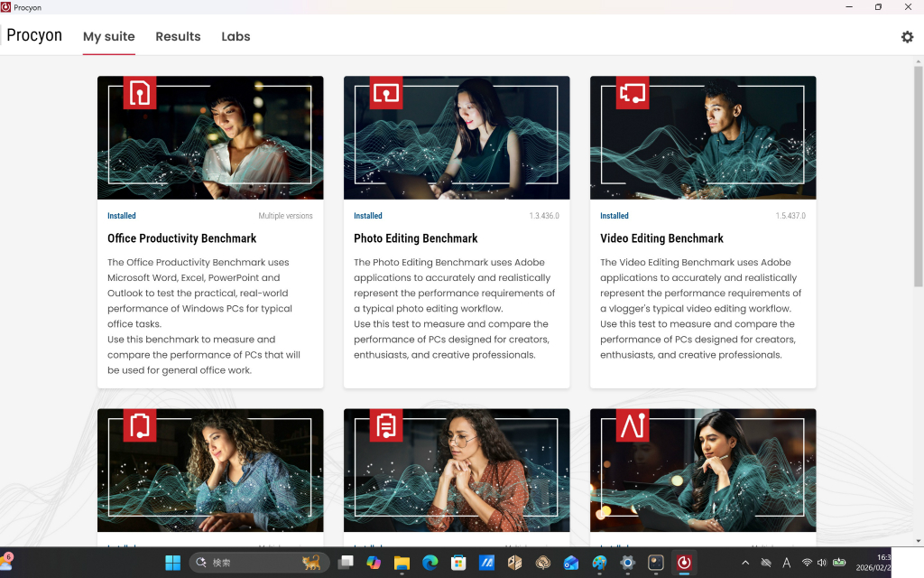Click Installed label on Office Productivity card
Screen dimensions: 924x578
122,216
